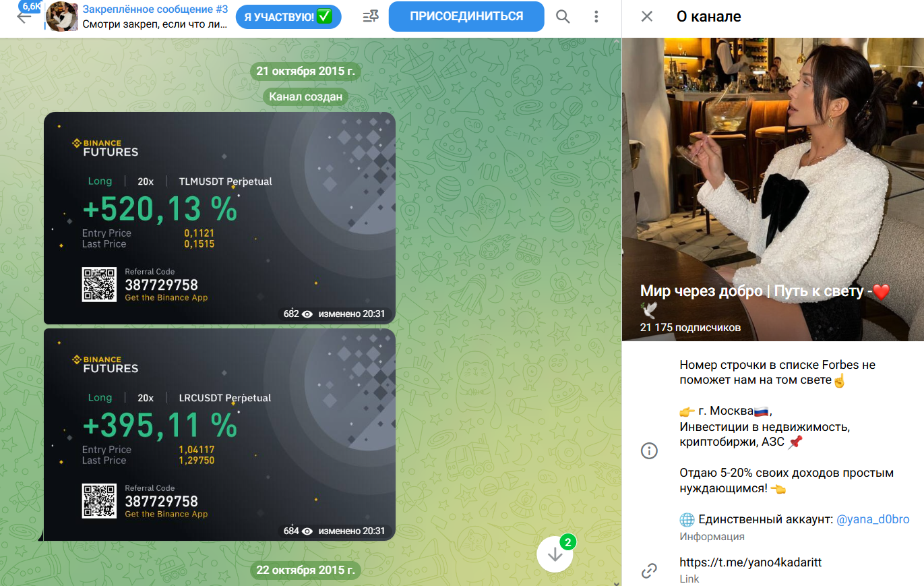The height and width of the screenshot is (586, 924).
Task: Open the channel profile photo in the side panel
Action: 773,189
